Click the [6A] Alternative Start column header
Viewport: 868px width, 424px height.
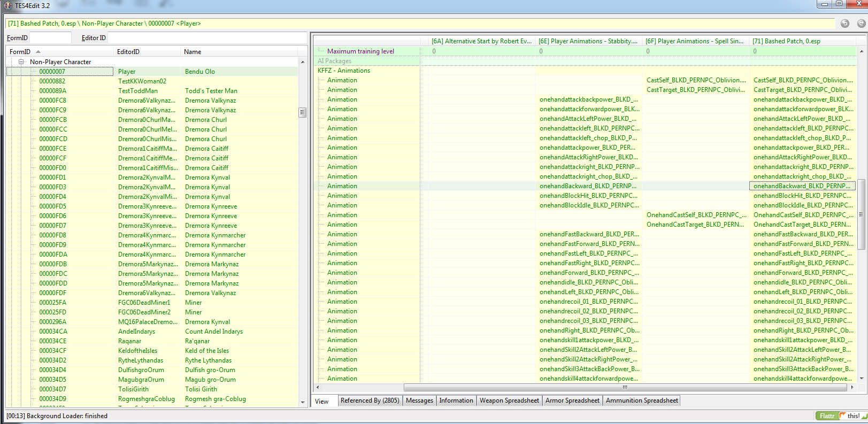coord(482,41)
